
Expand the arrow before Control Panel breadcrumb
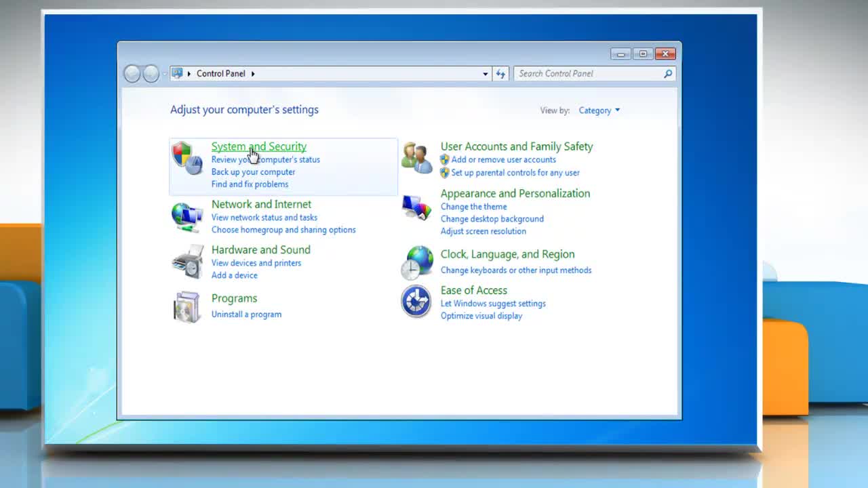[x=189, y=73]
